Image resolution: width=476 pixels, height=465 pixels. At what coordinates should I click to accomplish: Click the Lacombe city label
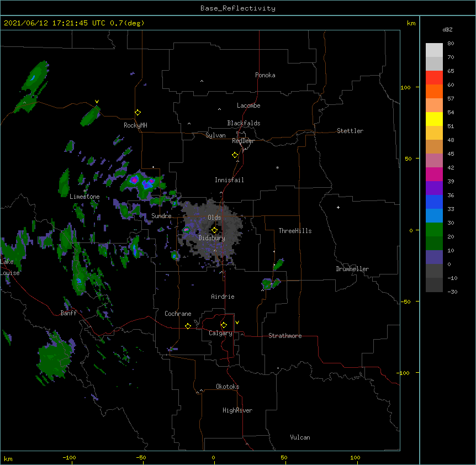248,105
